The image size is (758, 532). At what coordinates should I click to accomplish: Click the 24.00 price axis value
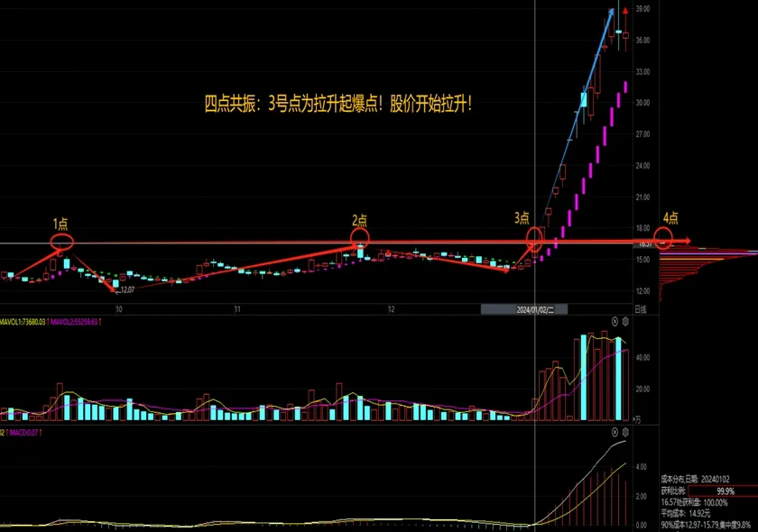[642, 166]
